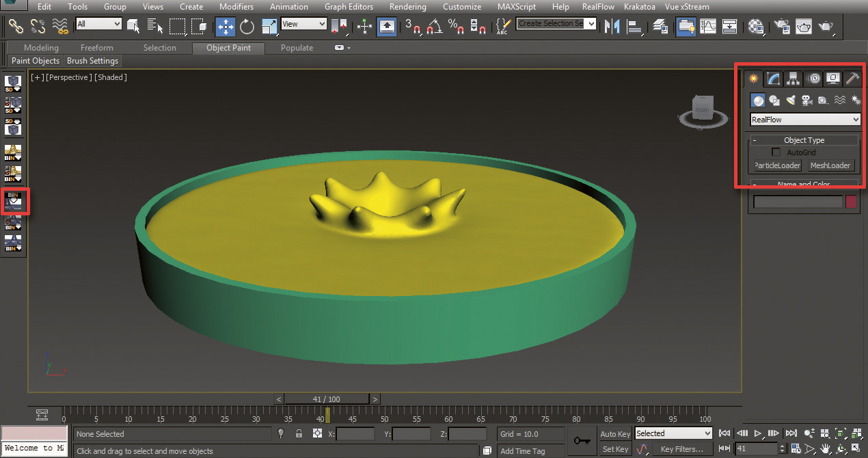Toggle the Auto Key animation mode
Image resolution: width=868 pixels, height=458 pixels.
(x=614, y=434)
